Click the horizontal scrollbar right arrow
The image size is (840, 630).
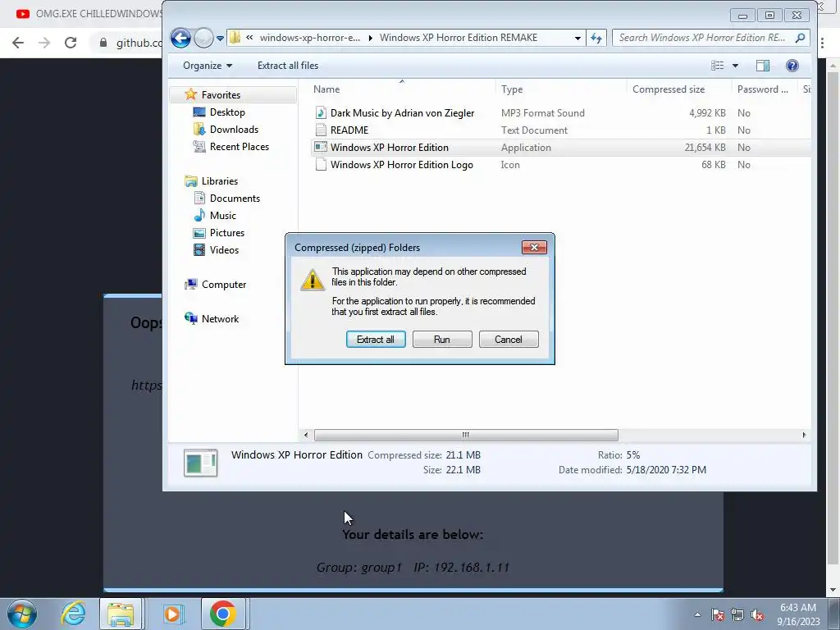coord(804,435)
